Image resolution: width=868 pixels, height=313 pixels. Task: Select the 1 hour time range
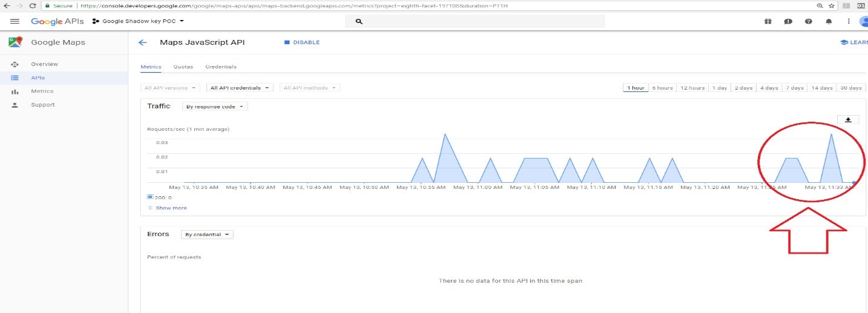[636, 88]
